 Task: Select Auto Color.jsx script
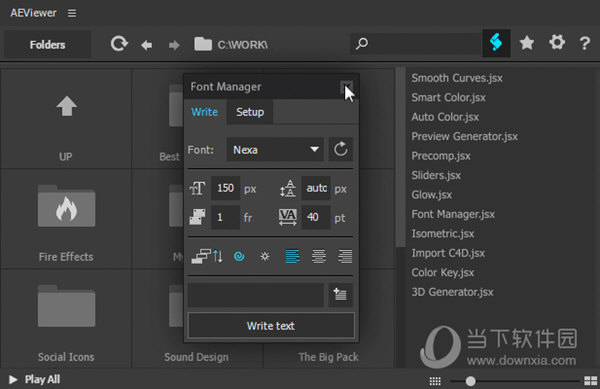445,117
